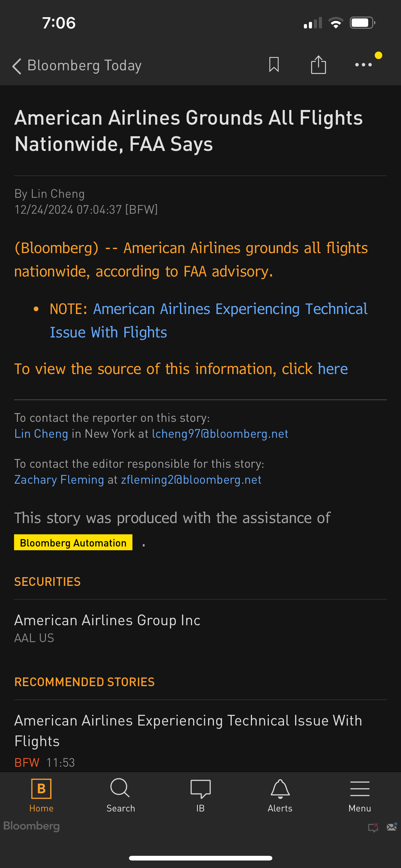401x868 pixels.
Task: Bookmark this article
Action: tap(274, 64)
